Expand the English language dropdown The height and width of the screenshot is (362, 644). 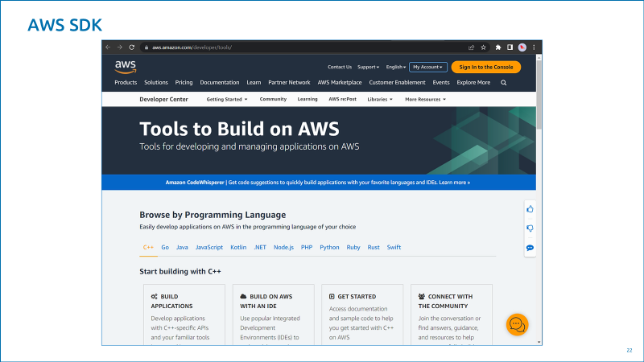pos(395,67)
